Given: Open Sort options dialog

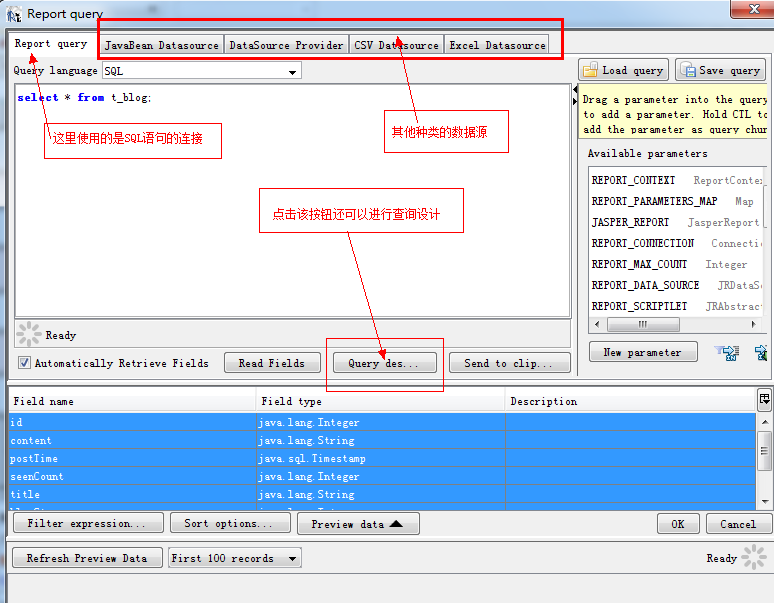Looking at the screenshot, I should (x=230, y=523).
